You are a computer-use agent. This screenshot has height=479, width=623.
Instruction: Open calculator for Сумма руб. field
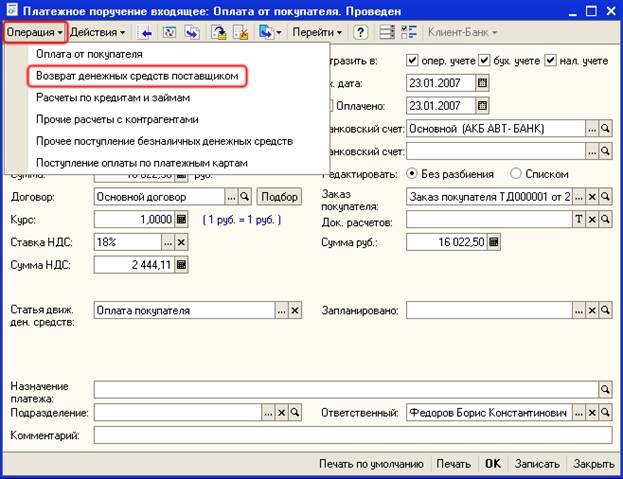tap(493, 242)
